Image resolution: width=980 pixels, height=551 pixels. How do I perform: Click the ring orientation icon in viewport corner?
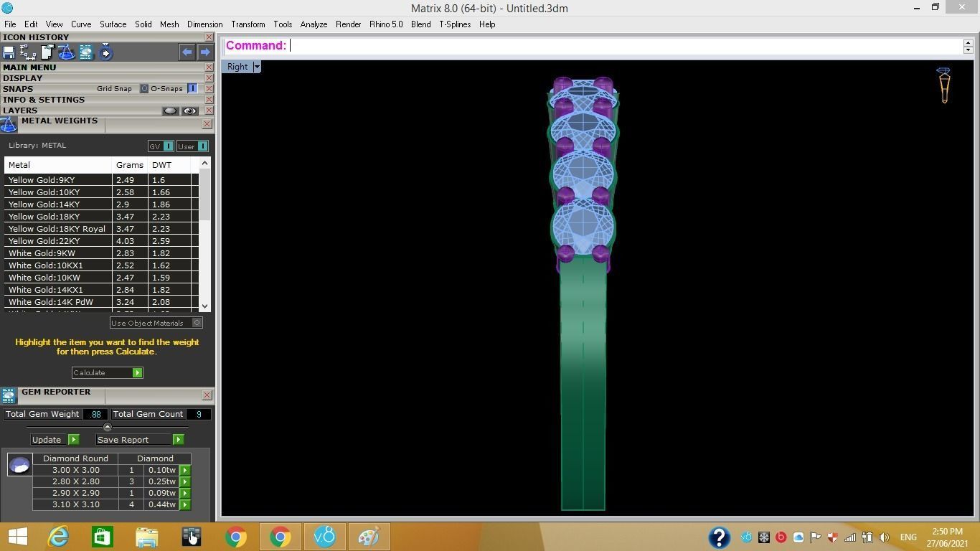(944, 85)
